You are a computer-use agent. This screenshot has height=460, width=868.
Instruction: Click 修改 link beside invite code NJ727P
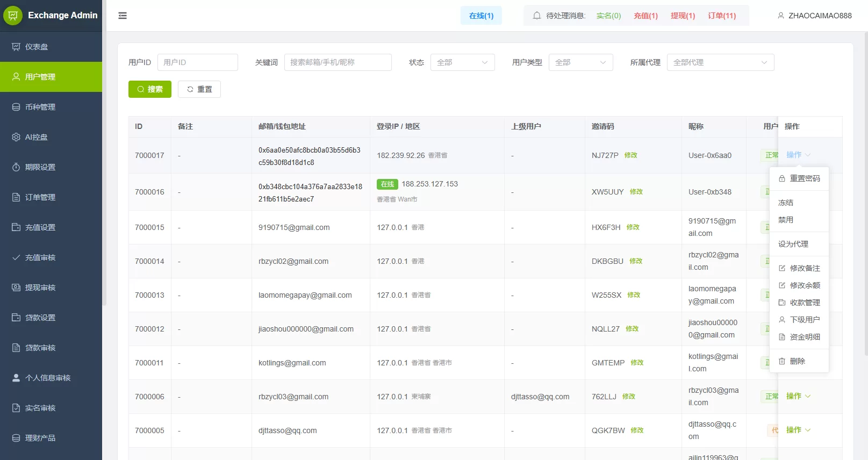click(630, 155)
